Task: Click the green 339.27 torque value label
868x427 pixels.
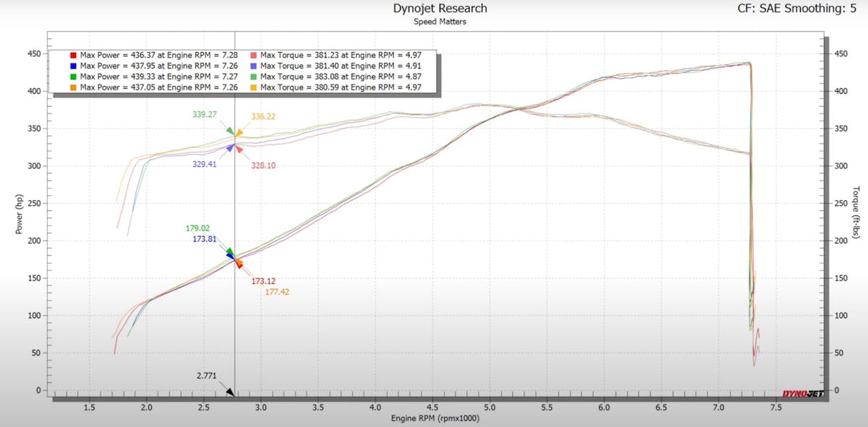Action: coord(206,114)
